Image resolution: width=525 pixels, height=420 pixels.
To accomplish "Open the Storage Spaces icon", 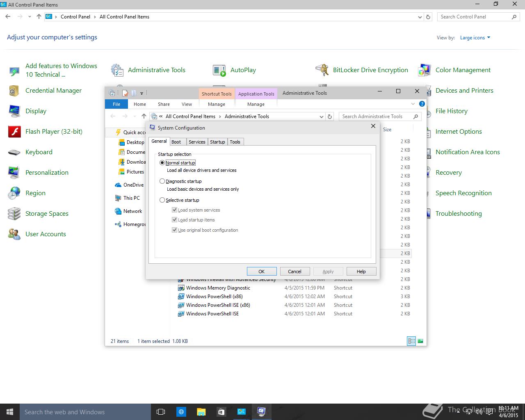I will (x=14, y=214).
